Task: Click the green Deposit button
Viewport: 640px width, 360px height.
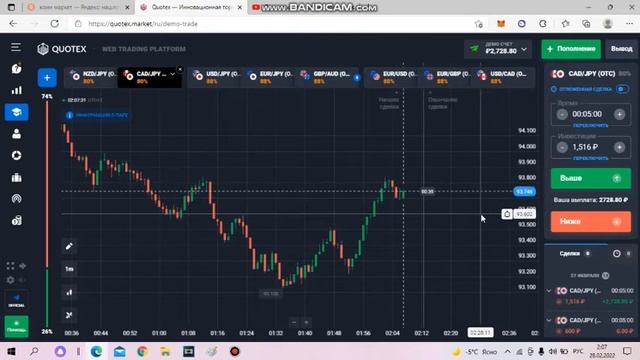Action: pos(571,49)
